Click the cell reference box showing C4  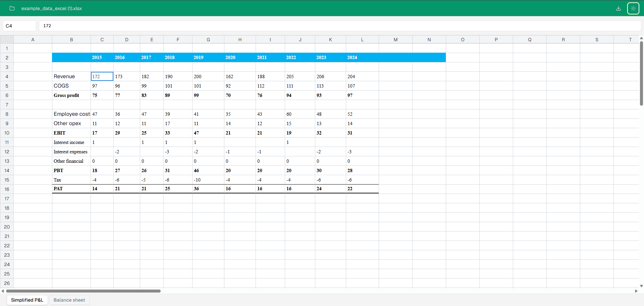(x=19, y=26)
